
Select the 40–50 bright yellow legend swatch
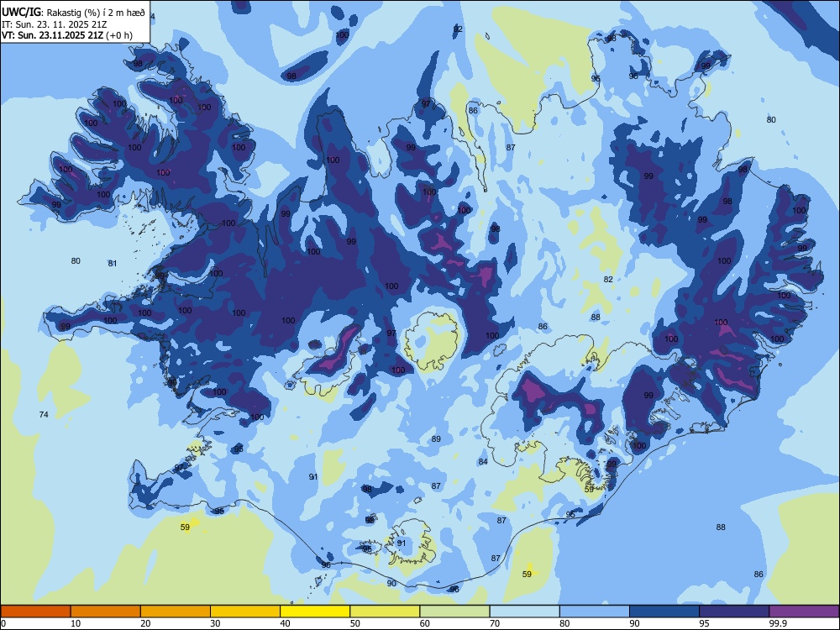[x=315, y=612]
